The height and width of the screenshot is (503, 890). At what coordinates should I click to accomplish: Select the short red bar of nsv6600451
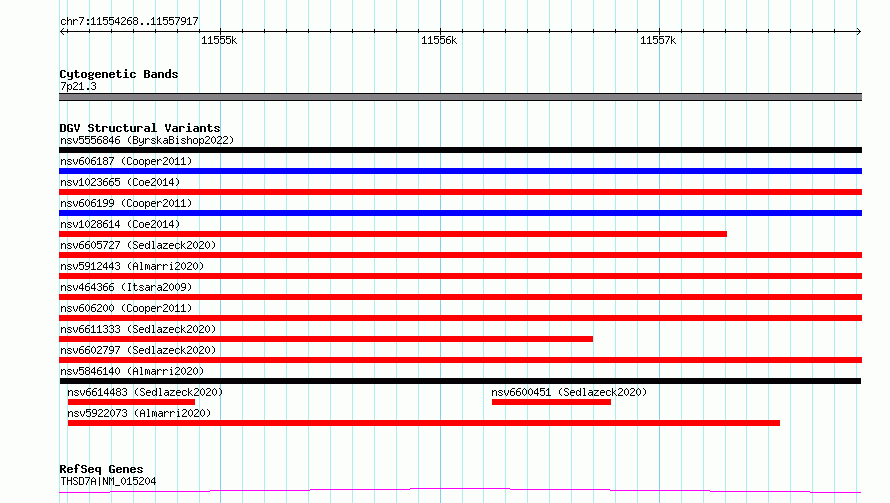point(551,402)
